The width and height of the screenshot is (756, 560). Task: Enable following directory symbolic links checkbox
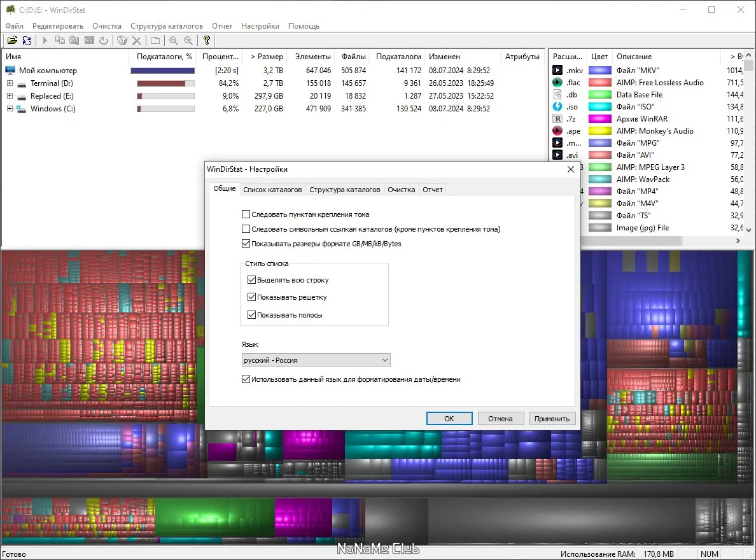(x=246, y=228)
